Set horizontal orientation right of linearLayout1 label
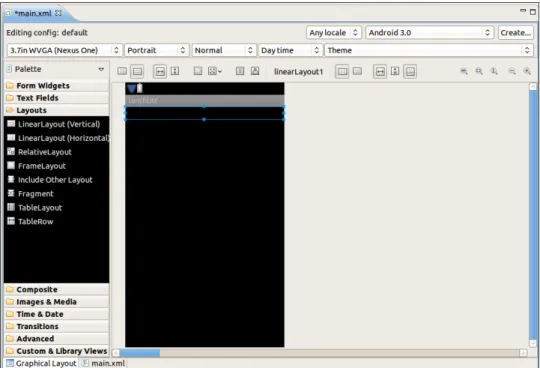The height and width of the screenshot is (368, 540). pyautogui.click(x=342, y=71)
